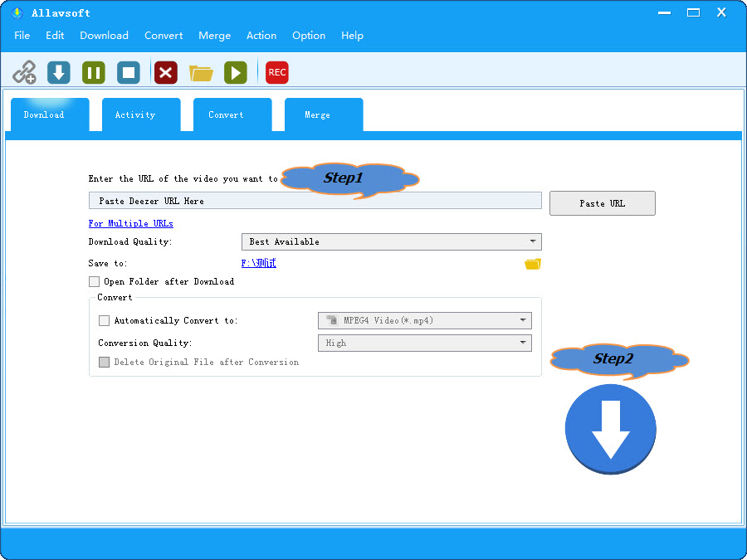Click the paste URL chain-link toolbar icon

pos(24,72)
